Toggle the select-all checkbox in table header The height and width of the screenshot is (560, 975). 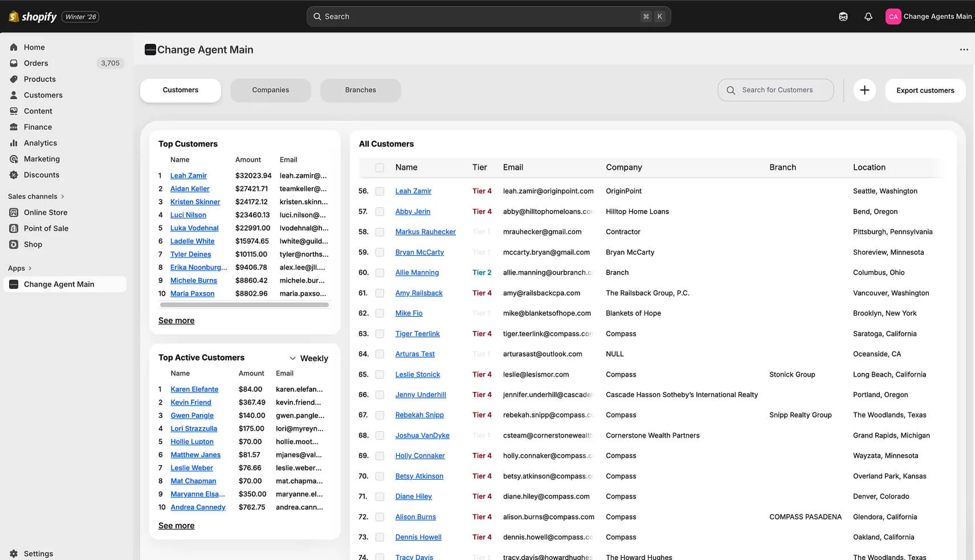pos(380,167)
